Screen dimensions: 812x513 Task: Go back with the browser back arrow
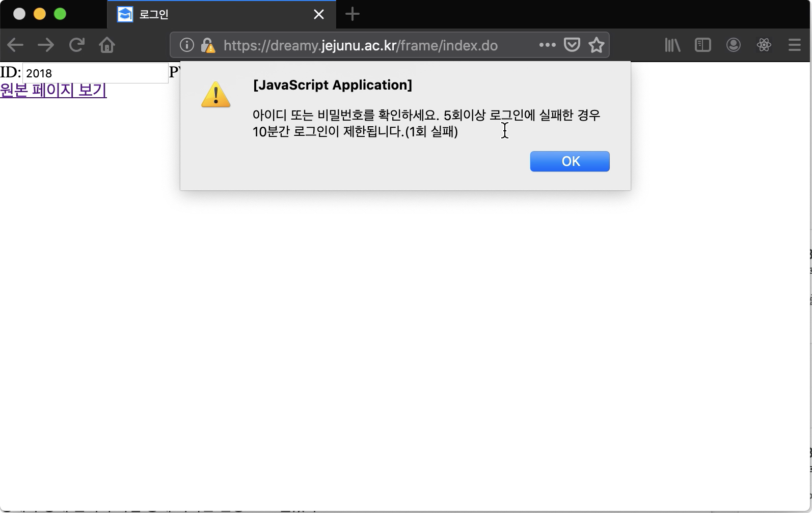15,45
